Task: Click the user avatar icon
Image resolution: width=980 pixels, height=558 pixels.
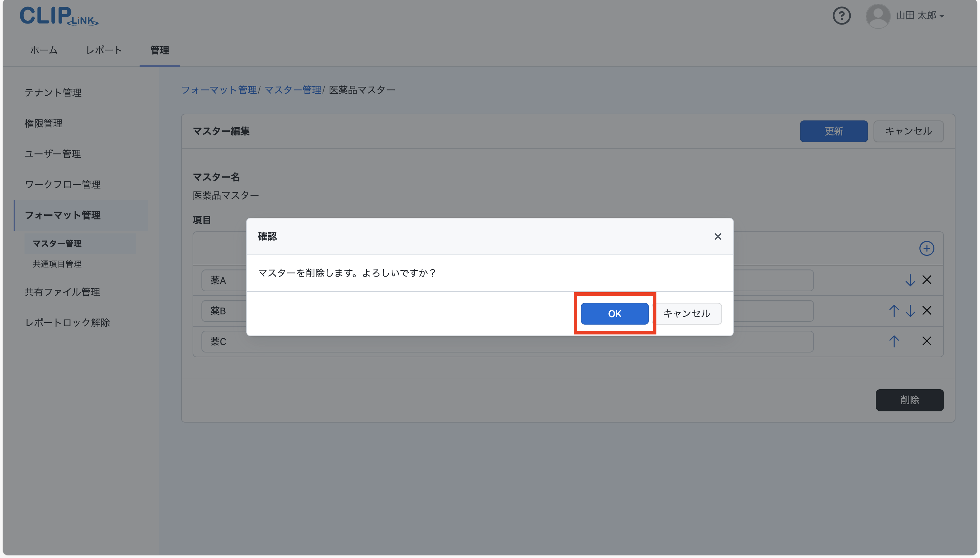Action: tap(877, 16)
